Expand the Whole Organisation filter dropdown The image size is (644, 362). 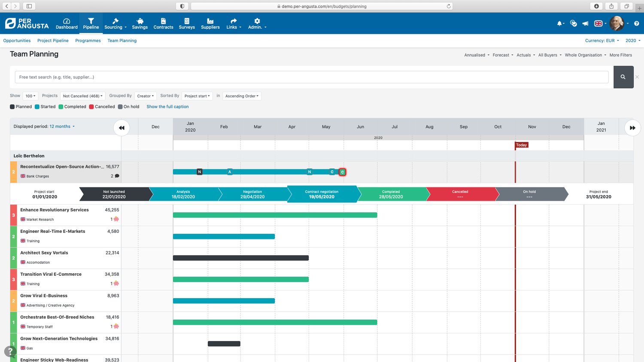(x=585, y=55)
